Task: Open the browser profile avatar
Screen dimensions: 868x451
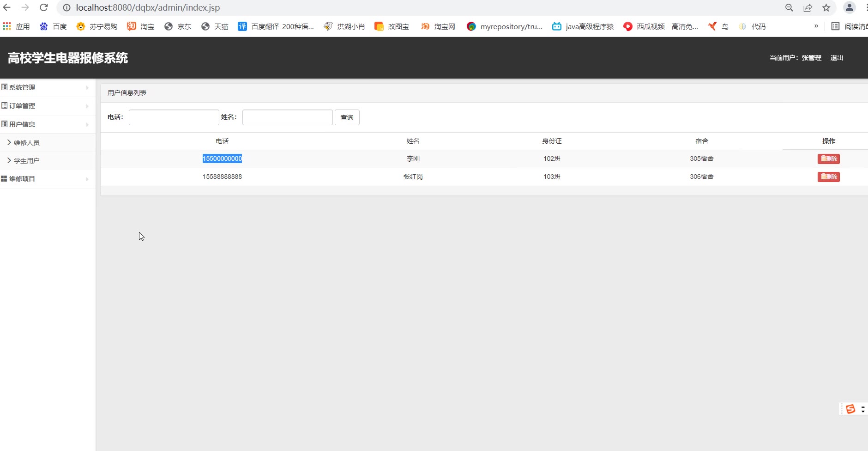Action: point(849,8)
